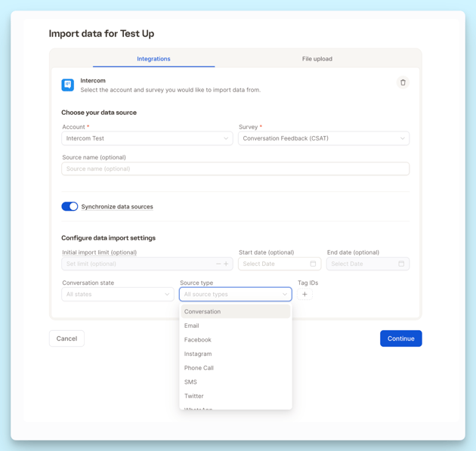Switch to the File upload tab
This screenshot has height=451, width=476.
pos(317,59)
